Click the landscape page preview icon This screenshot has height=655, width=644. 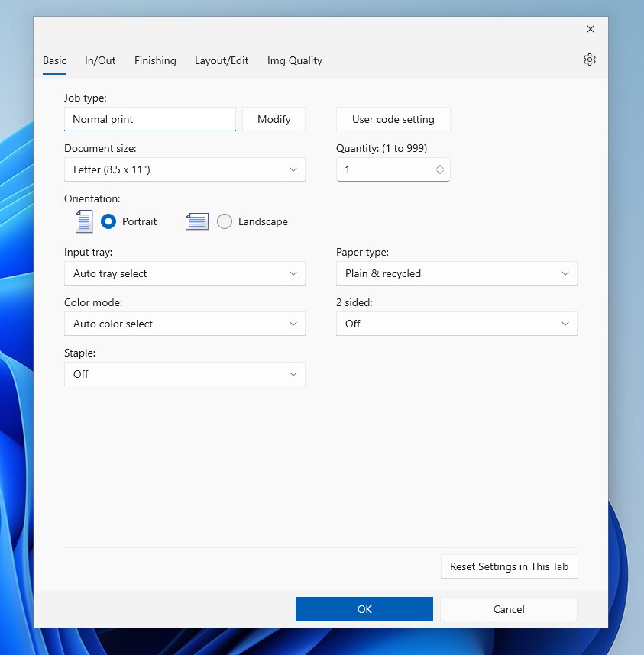196,221
